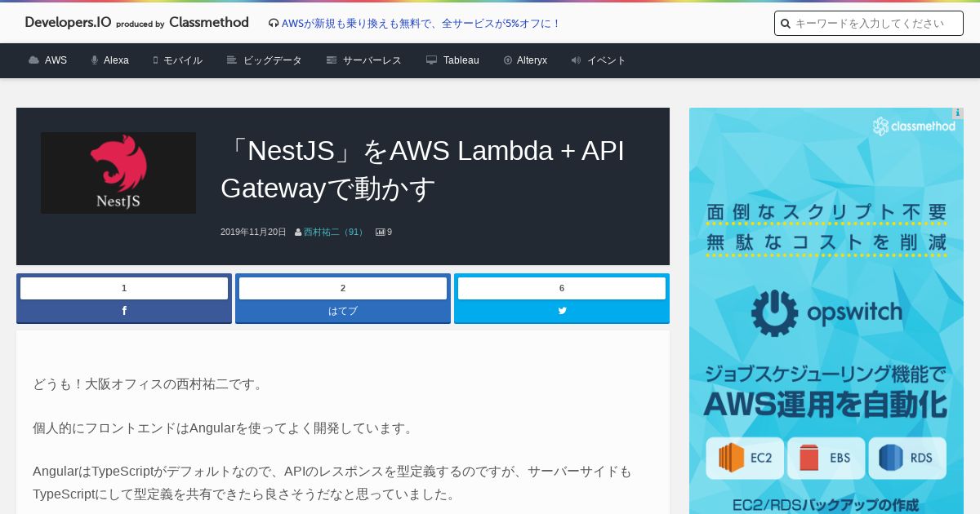Click the AWS運用を自動化 ad headline
980x514 pixels.
pyautogui.click(x=826, y=404)
